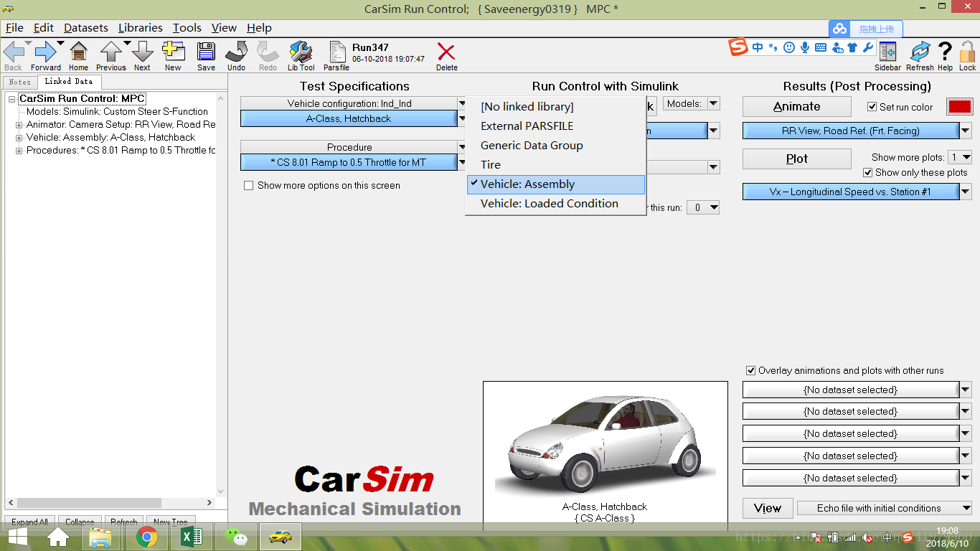Screen dimensions: 980x551
Task: Open the RR View animator dropdown arrow
Action: [x=966, y=131]
